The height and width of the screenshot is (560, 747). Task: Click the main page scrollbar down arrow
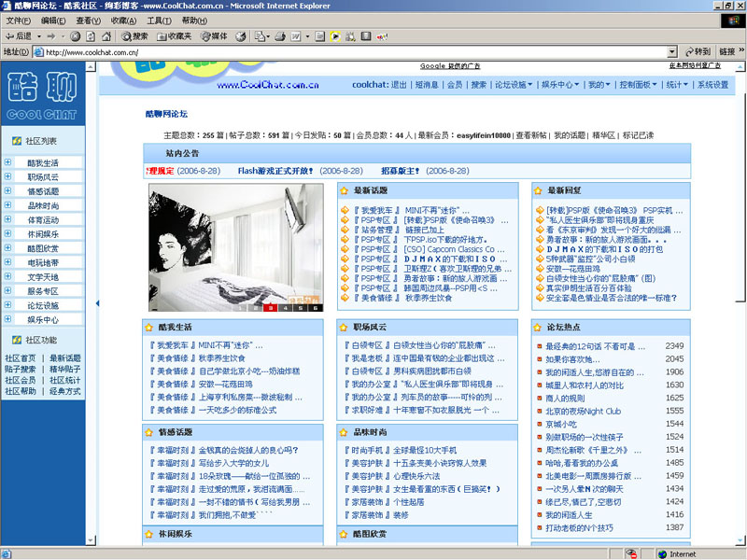click(740, 540)
